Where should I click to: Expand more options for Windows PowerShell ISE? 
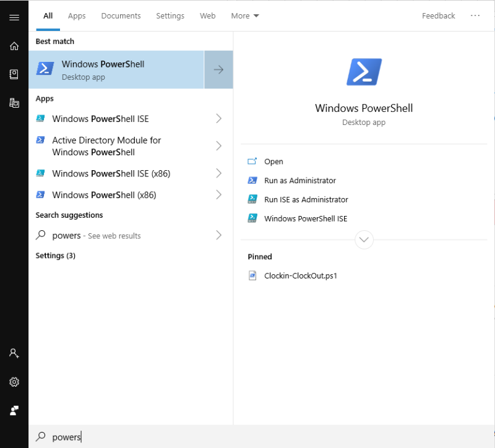point(218,118)
